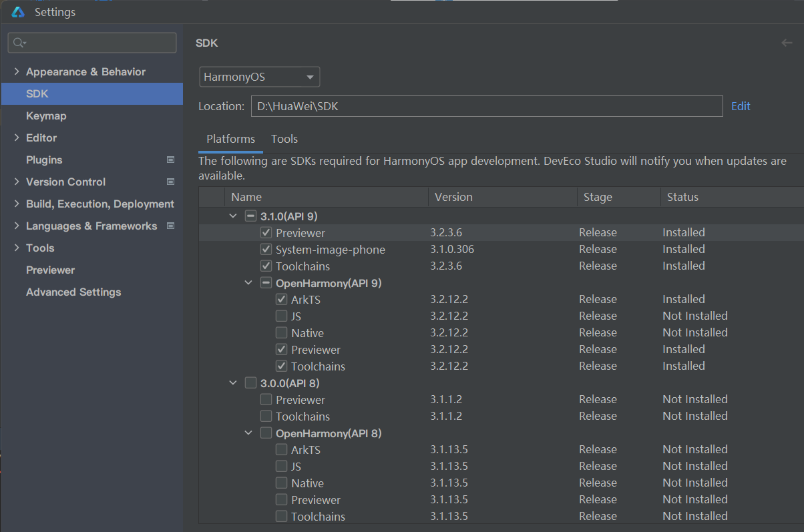
Task: Select the Platforms tab
Action: (230, 140)
